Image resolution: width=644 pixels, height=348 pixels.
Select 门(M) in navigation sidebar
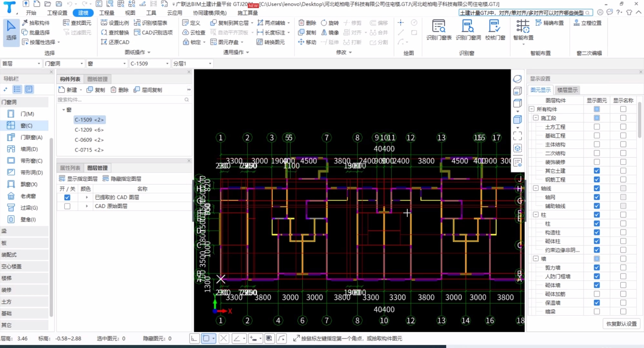[25, 114]
